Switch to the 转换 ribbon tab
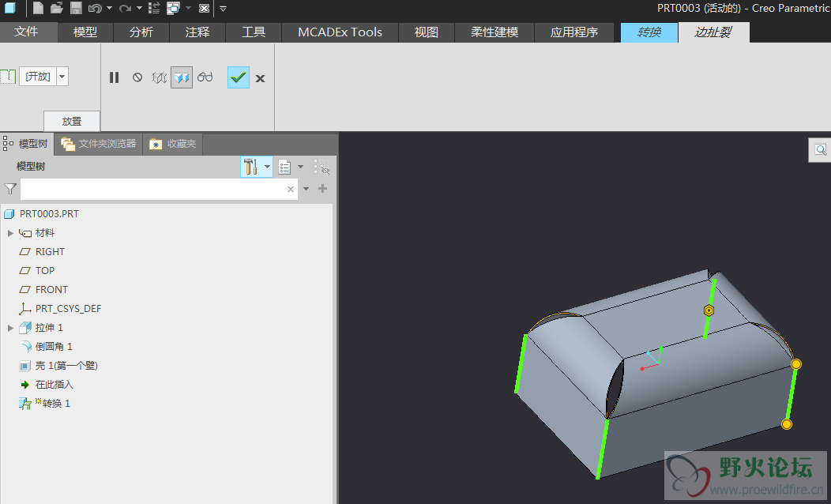Image resolution: width=831 pixels, height=504 pixels. pos(649,32)
